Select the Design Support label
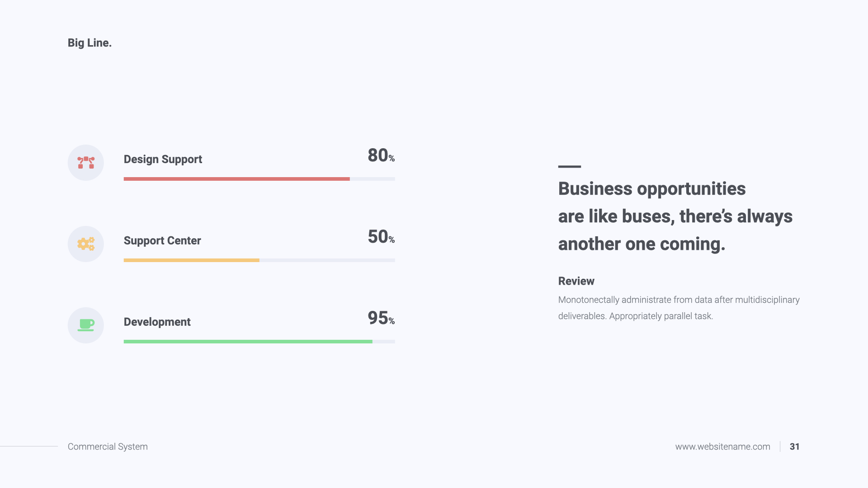Image resolution: width=868 pixels, height=488 pixels. coord(163,160)
